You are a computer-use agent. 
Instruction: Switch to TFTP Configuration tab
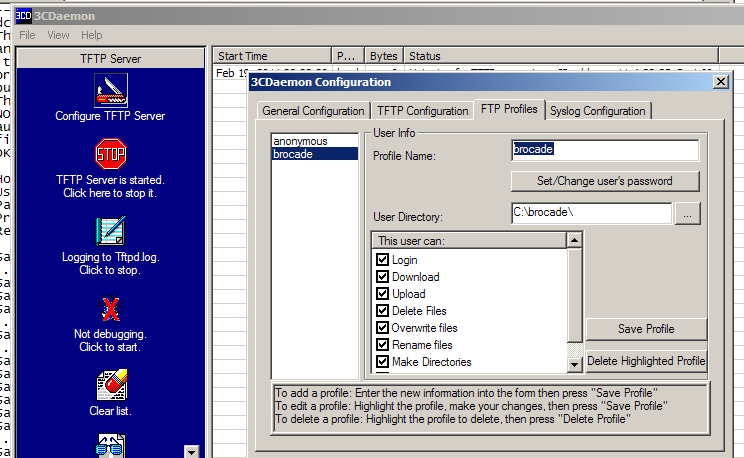(x=422, y=111)
